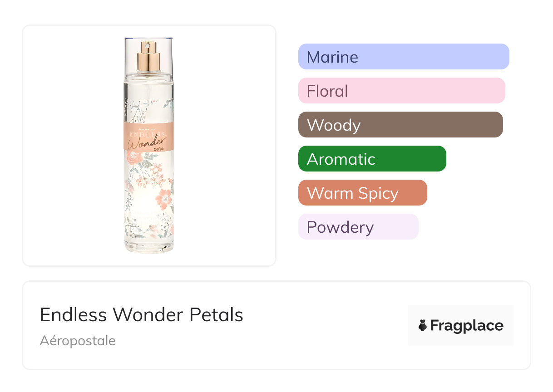
Task: Select the Marine accord bar
Action: [x=403, y=57]
